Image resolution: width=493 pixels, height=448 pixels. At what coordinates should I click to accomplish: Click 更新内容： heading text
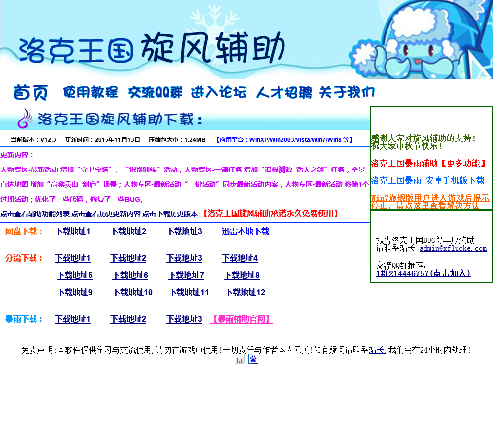(17, 155)
